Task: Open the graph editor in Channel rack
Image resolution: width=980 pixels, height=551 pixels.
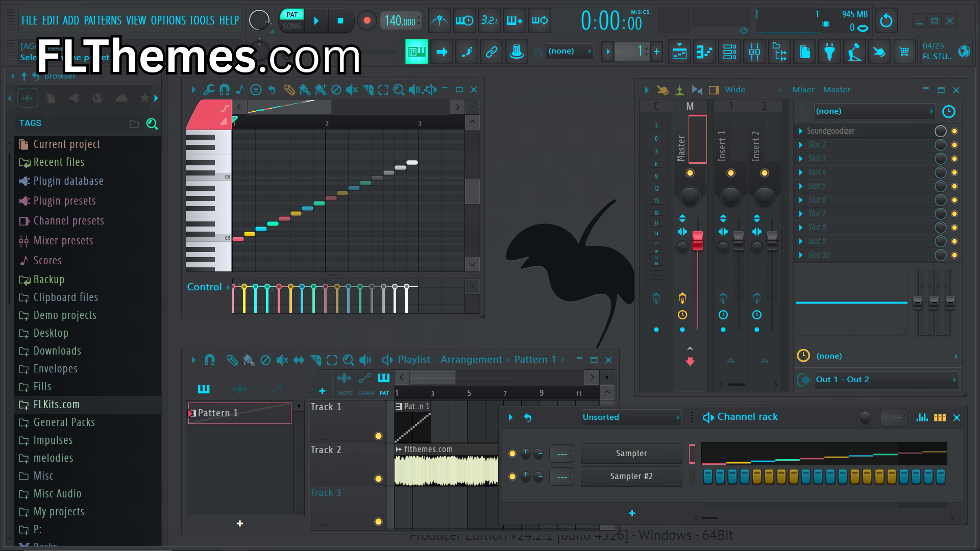Action: point(922,417)
